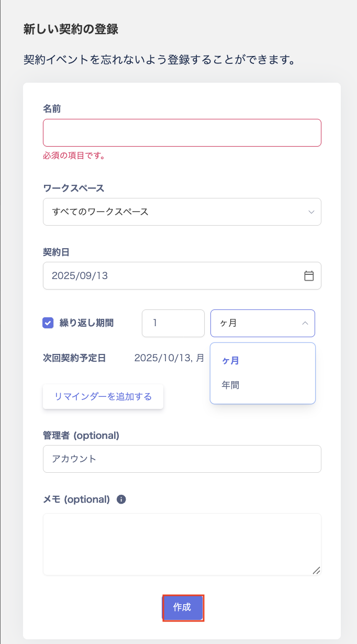Click the 名前 field label
The height and width of the screenshot is (644, 357).
[x=51, y=108]
